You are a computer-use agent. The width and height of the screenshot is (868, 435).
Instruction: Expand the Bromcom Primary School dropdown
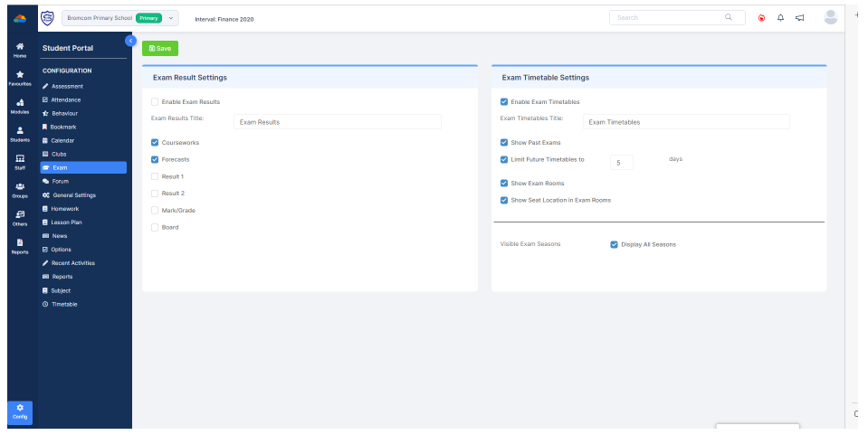(x=171, y=17)
